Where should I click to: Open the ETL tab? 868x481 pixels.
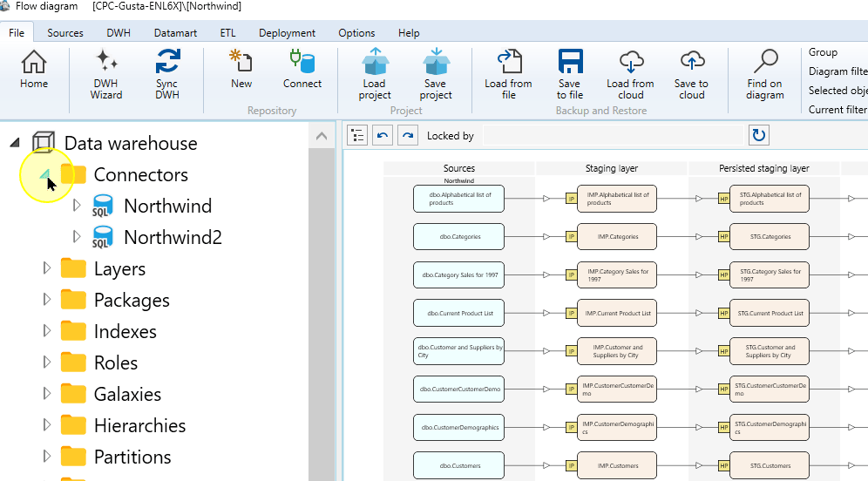[x=227, y=32]
